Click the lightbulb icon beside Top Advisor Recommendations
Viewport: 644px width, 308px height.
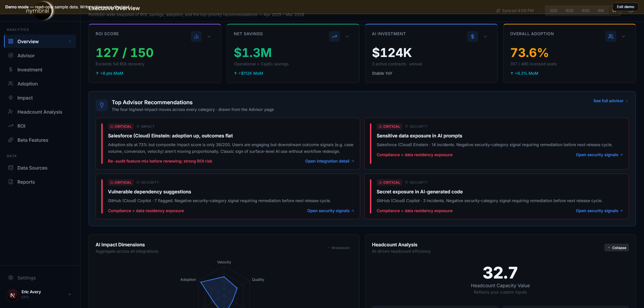click(x=102, y=105)
